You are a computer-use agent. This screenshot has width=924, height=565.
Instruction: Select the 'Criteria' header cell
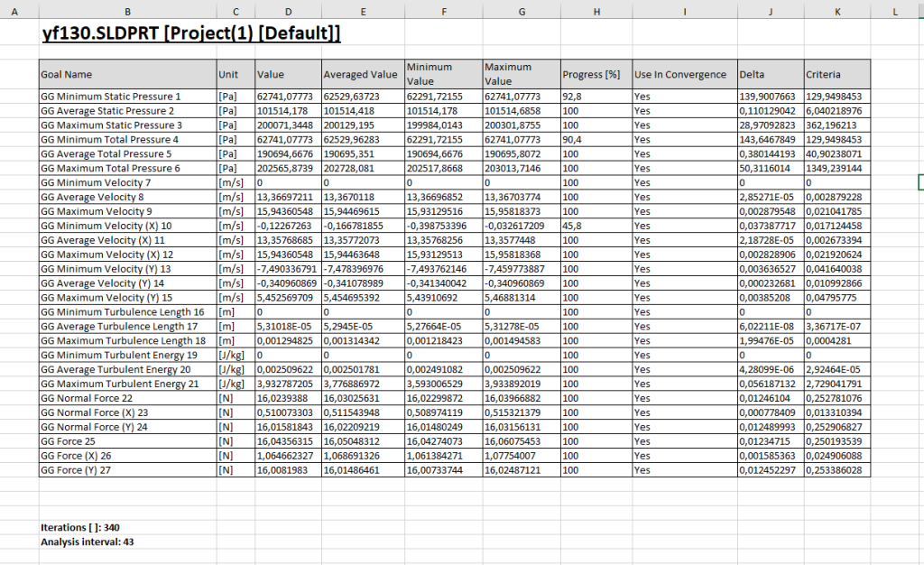click(x=836, y=74)
